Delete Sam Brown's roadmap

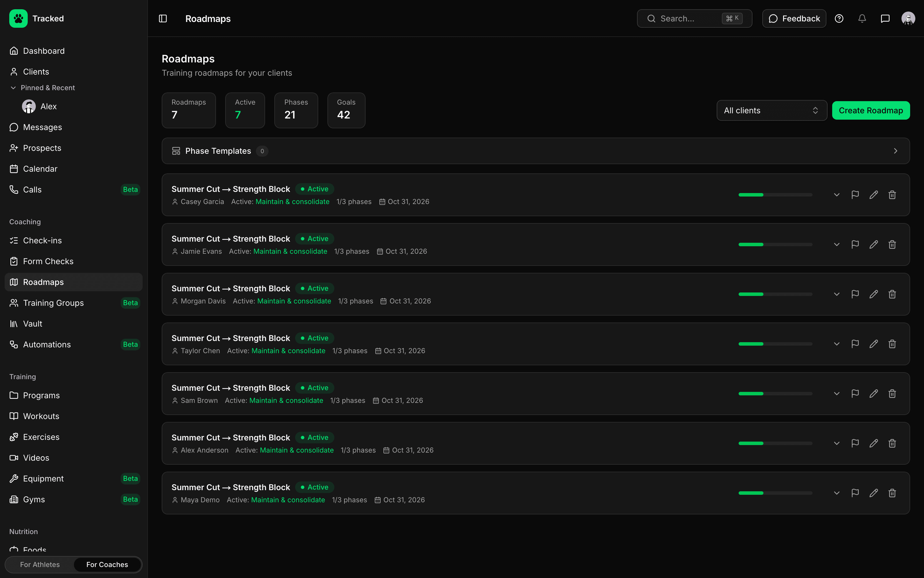(892, 394)
